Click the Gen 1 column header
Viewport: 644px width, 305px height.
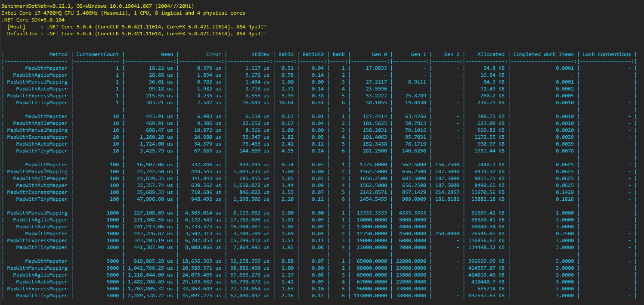[x=418, y=54]
